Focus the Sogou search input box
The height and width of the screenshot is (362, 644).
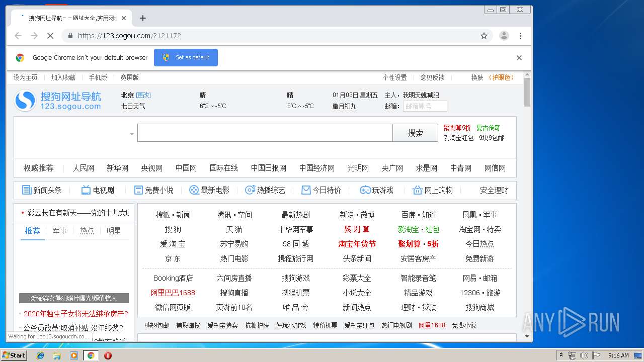click(x=265, y=133)
